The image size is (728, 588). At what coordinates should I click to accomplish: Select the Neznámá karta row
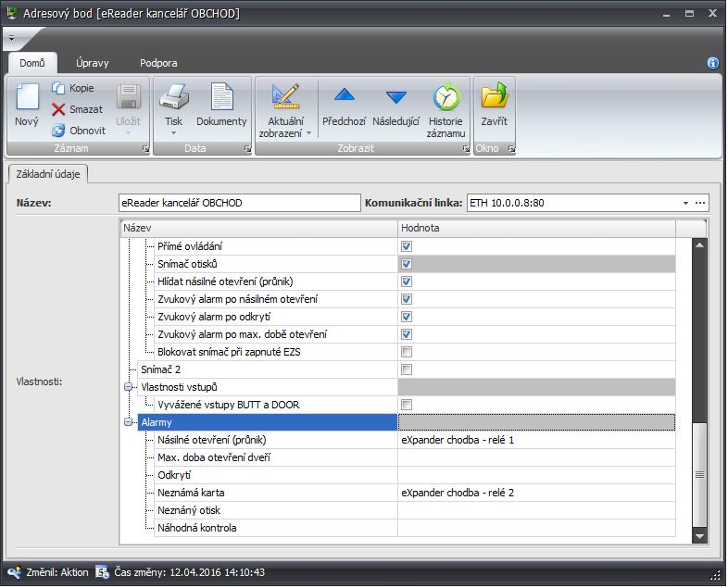[x=276, y=493]
